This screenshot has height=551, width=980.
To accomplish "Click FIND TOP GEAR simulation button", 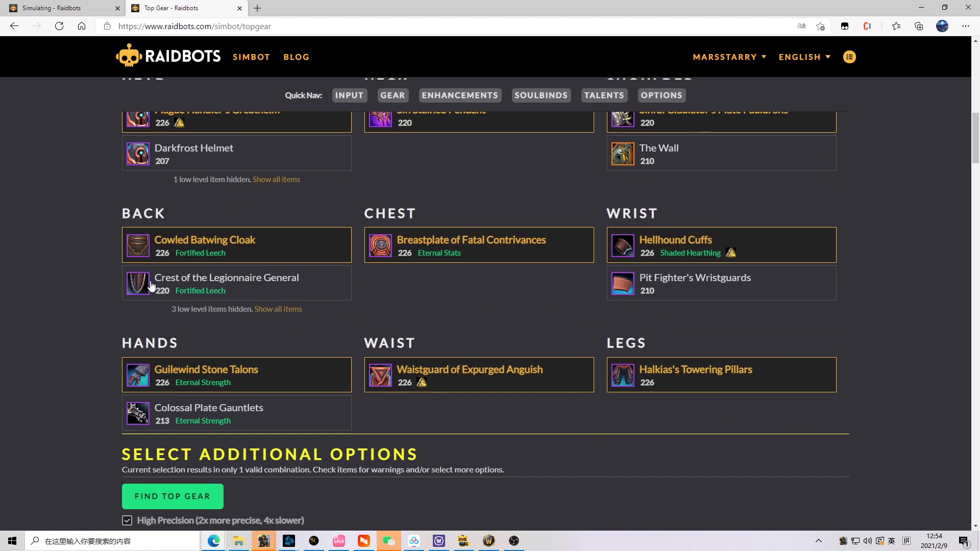I will pyautogui.click(x=173, y=496).
